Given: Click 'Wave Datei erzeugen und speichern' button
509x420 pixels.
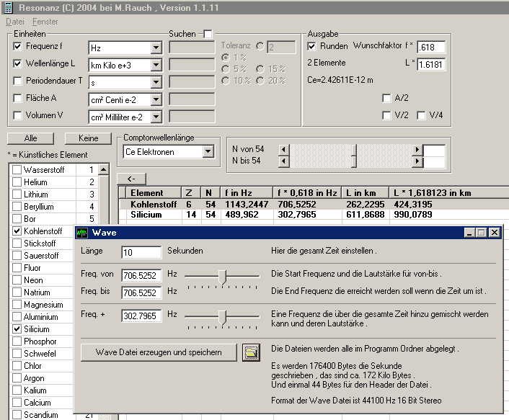Looking at the screenshot, I should click(x=159, y=352).
